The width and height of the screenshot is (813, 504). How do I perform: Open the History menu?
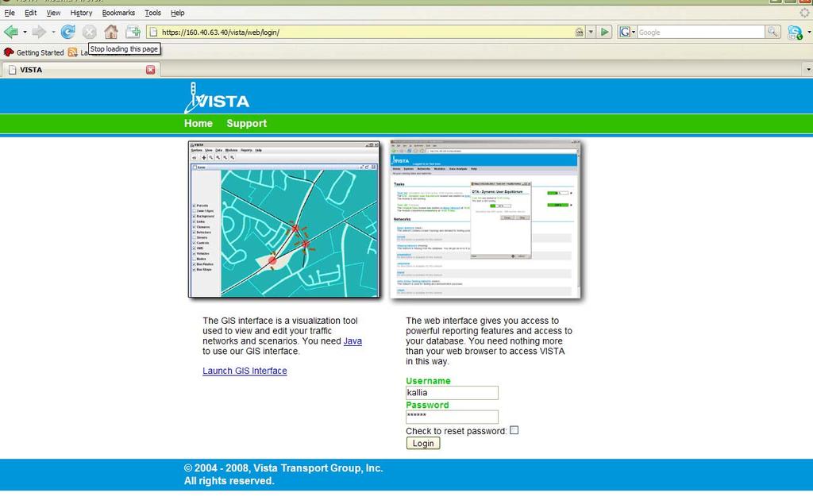(x=81, y=13)
